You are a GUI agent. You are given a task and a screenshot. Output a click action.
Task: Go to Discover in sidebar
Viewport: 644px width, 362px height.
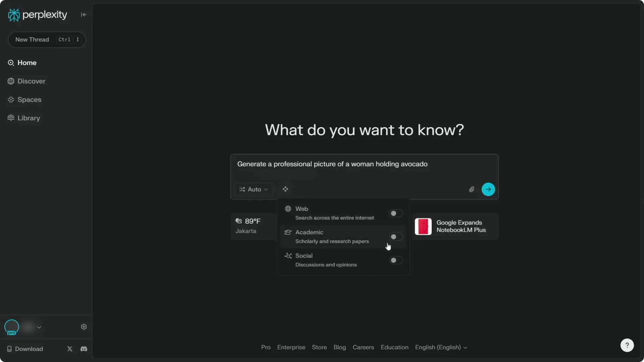tap(31, 81)
